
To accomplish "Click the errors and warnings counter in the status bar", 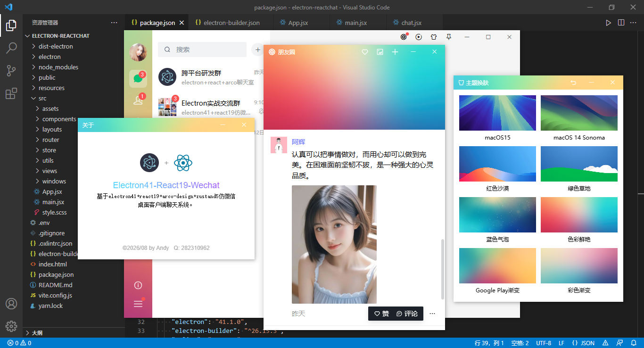I will click(x=19, y=343).
